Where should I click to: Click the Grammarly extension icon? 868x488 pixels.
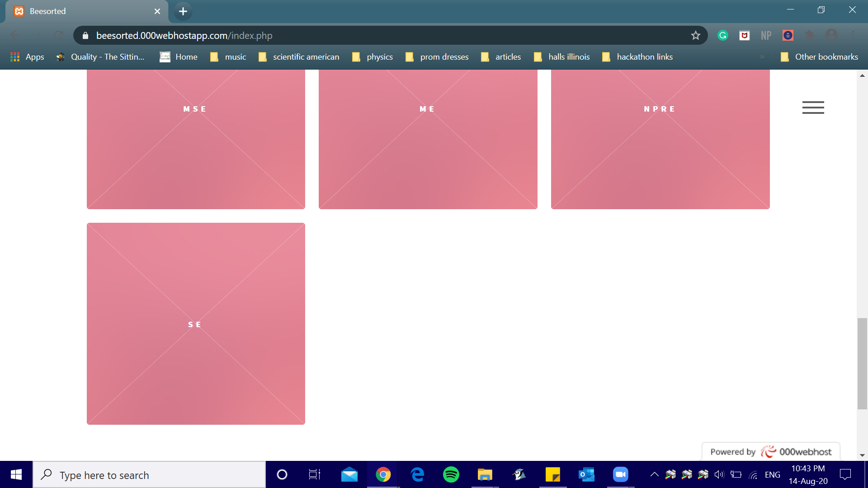pyautogui.click(x=722, y=35)
